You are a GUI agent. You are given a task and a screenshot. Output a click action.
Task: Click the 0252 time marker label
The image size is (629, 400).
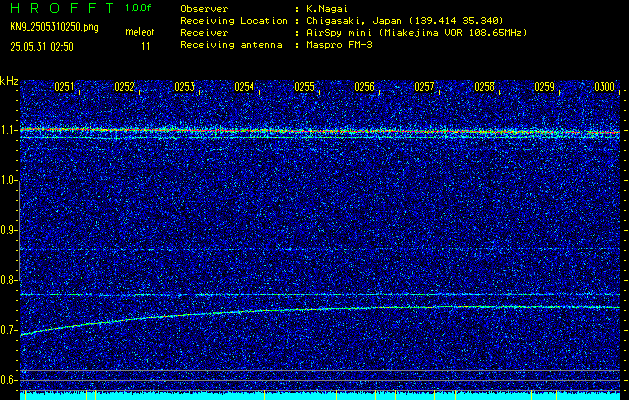click(x=124, y=87)
